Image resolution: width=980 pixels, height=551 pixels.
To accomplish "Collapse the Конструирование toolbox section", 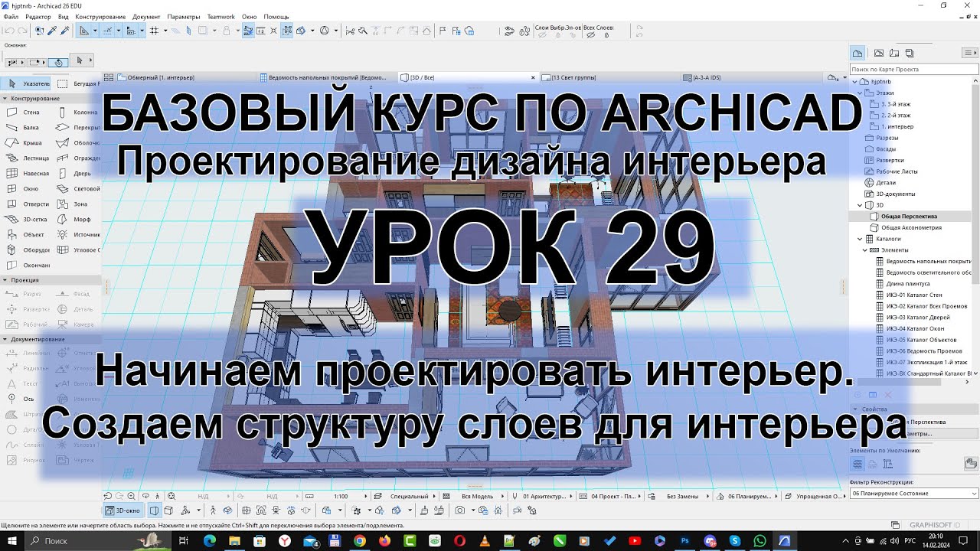I will click(x=5, y=99).
